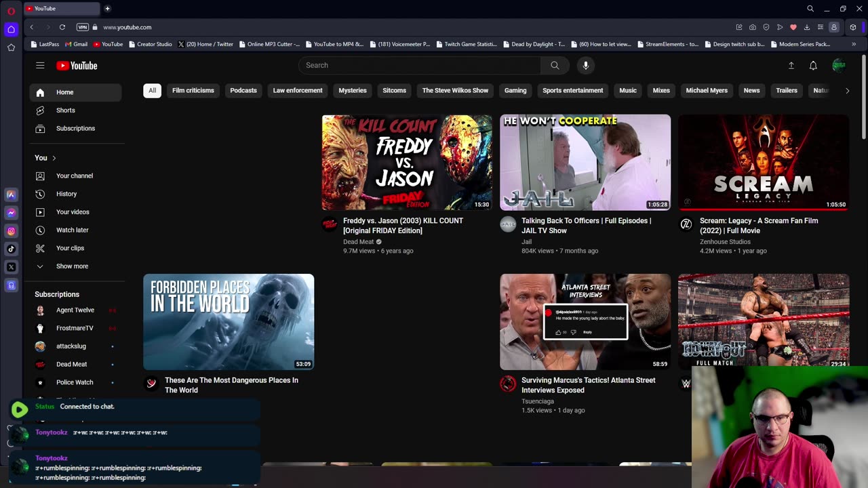Open Watch later playlist
Screen dimensions: 868x488
76,230
